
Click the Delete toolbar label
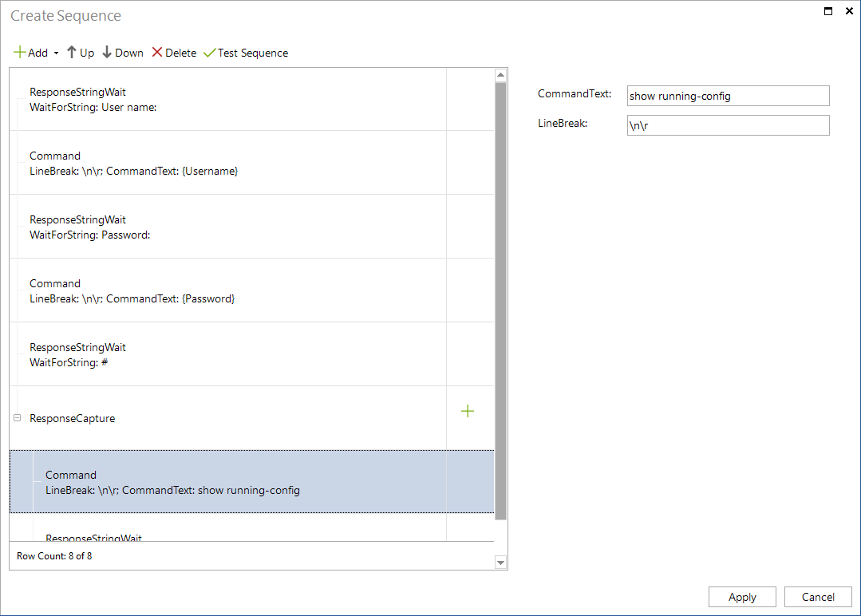pos(180,53)
